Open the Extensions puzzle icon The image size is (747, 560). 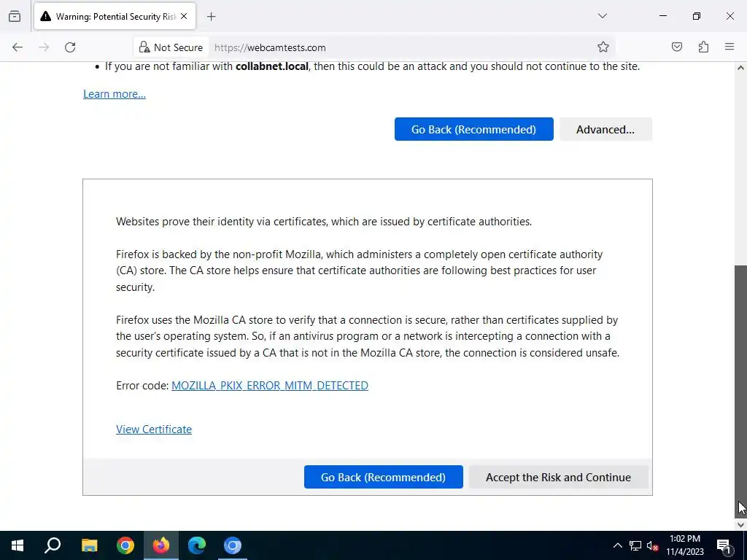[x=703, y=47]
